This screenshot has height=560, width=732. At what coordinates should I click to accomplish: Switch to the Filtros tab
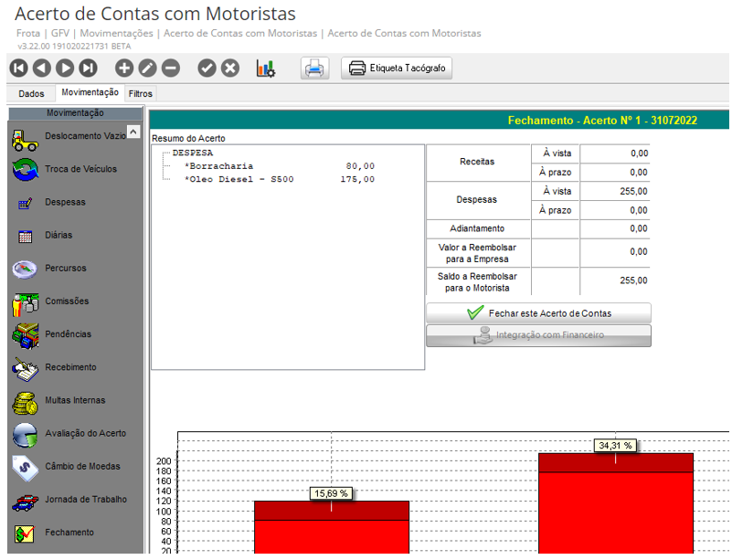click(141, 93)
